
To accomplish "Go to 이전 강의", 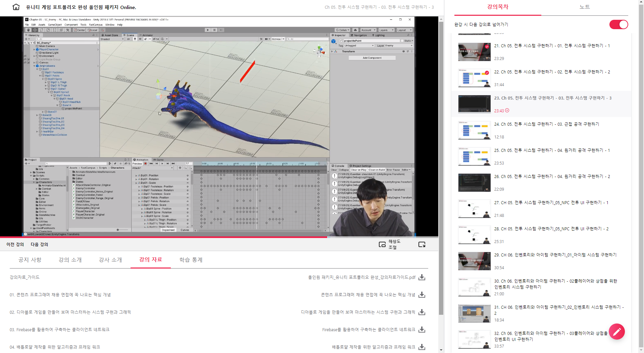I will [15, 244].
